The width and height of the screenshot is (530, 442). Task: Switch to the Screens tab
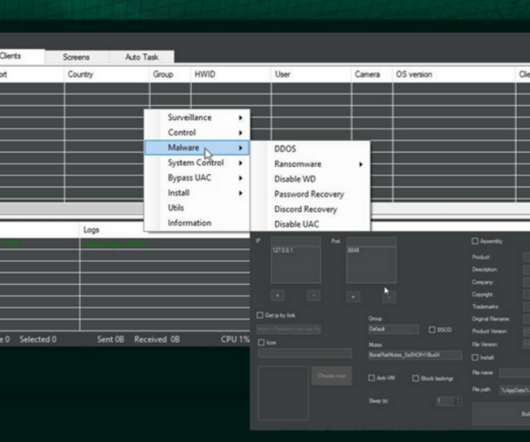(x=76, y=57)
